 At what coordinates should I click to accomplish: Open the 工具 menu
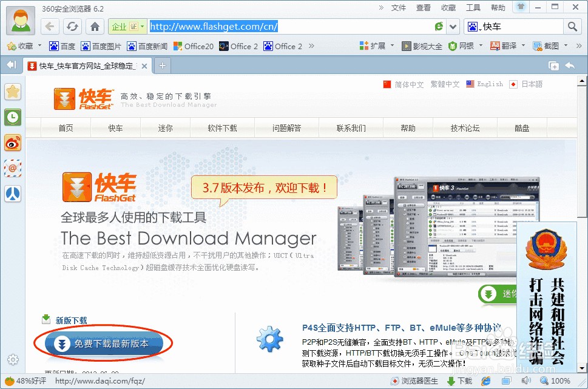pyautogui.click(x=473, y=7)
